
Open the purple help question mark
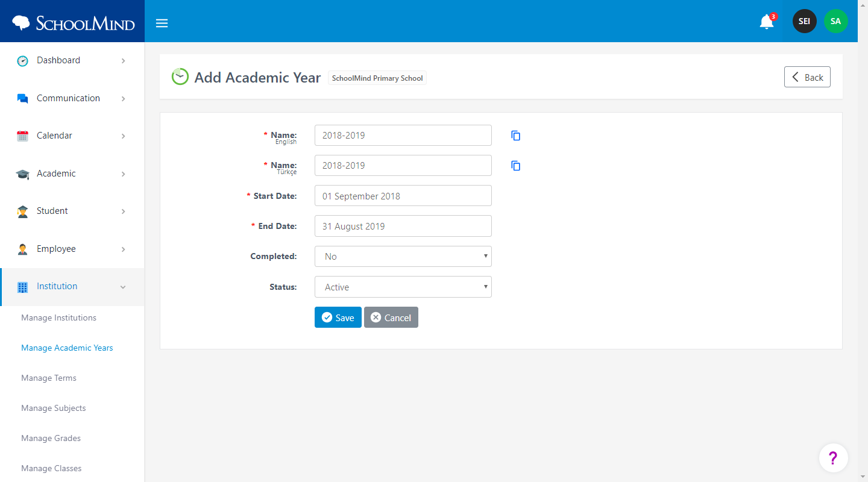click(834, 458)
